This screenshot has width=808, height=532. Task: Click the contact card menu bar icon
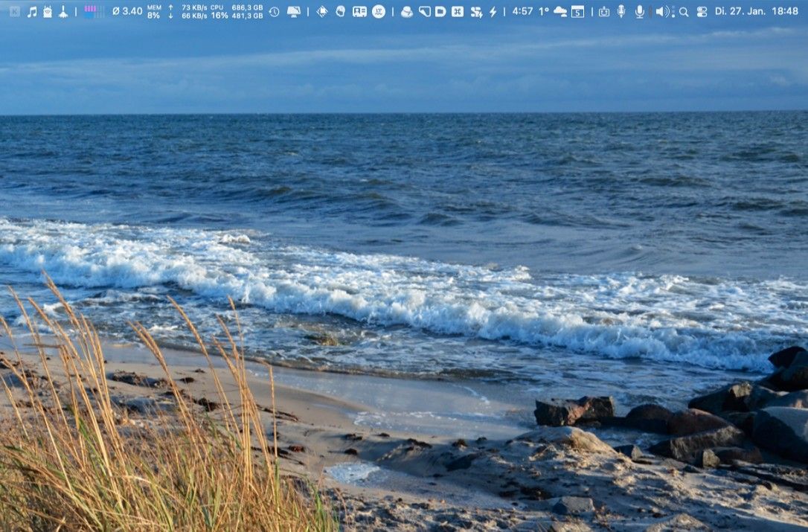359,11
